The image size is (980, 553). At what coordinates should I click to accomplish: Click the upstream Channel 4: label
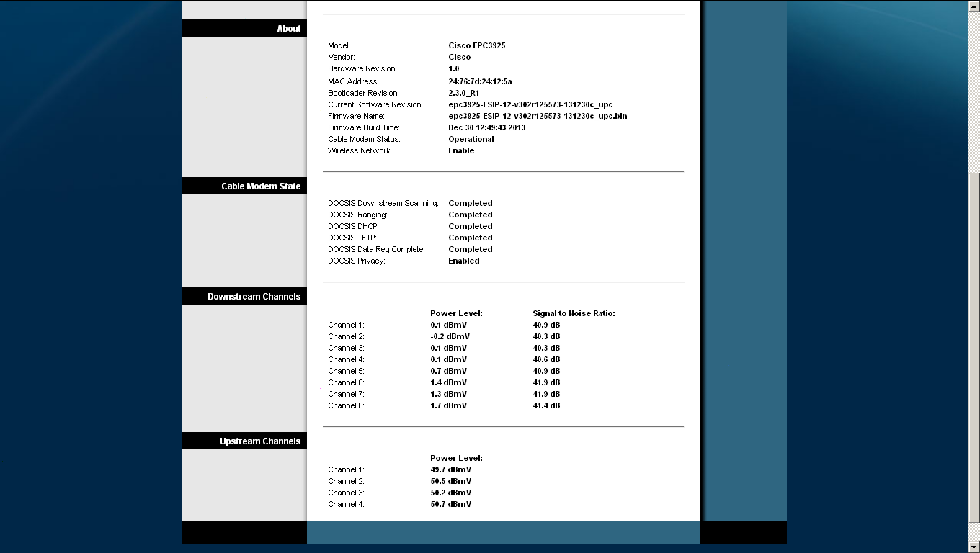[x=347, y=504]
